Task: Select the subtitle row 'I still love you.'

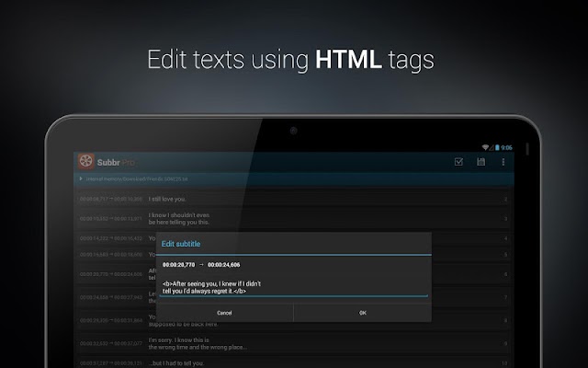Action: 293,199
